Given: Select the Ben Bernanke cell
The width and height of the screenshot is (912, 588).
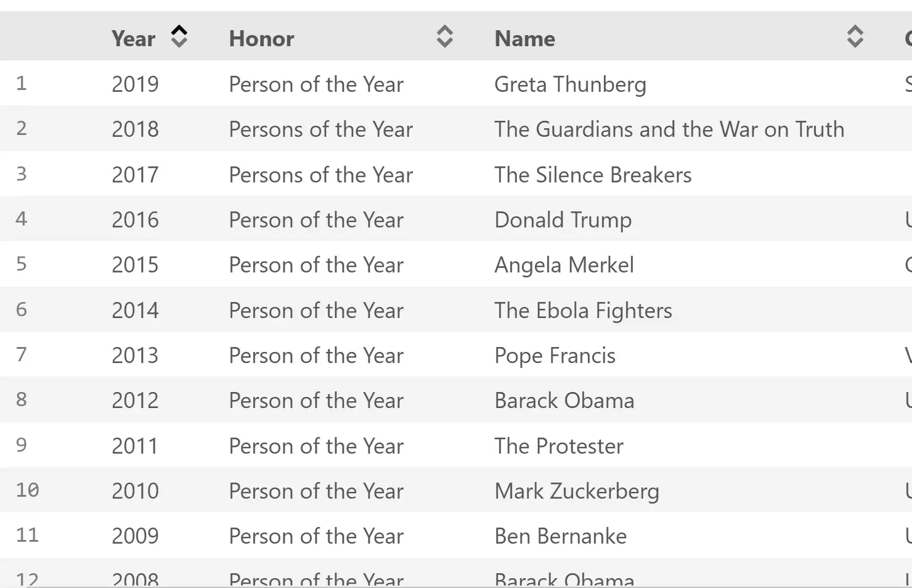Looking at the screenshot, I should click(560, 536).
